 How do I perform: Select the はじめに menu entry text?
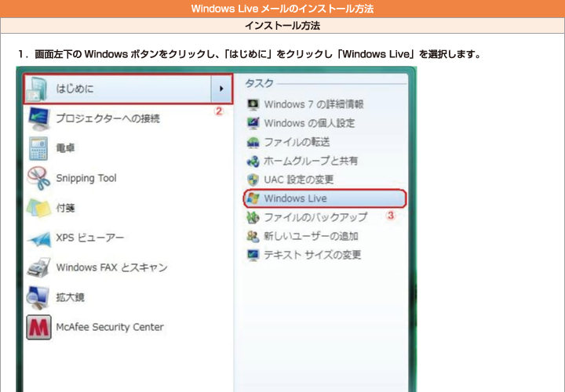tap(75, 89)
